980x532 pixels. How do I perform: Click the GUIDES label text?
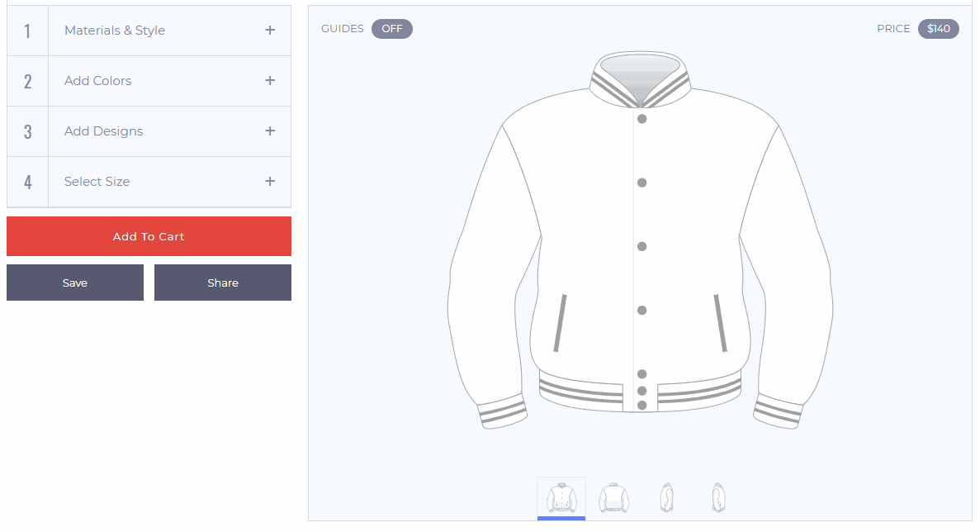pos(343,29)
